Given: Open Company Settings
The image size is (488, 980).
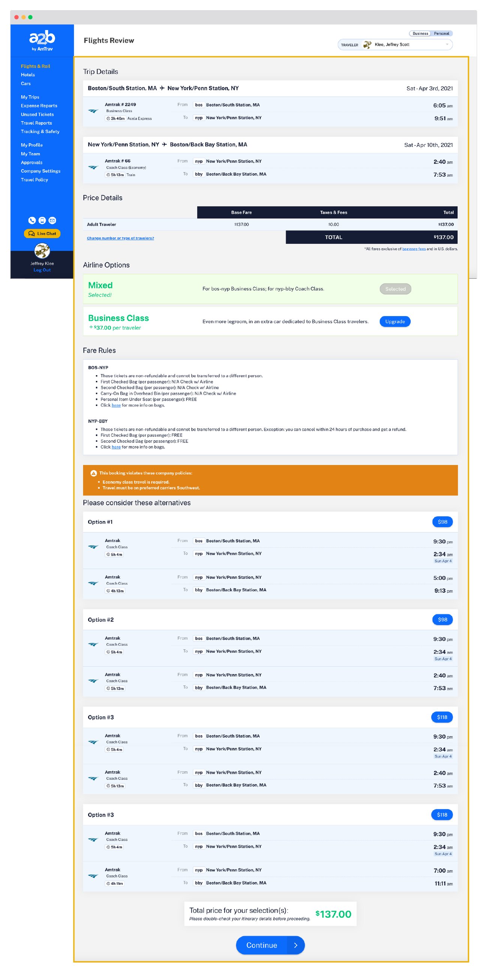Looking at the screenshot, I should (41, 171).
